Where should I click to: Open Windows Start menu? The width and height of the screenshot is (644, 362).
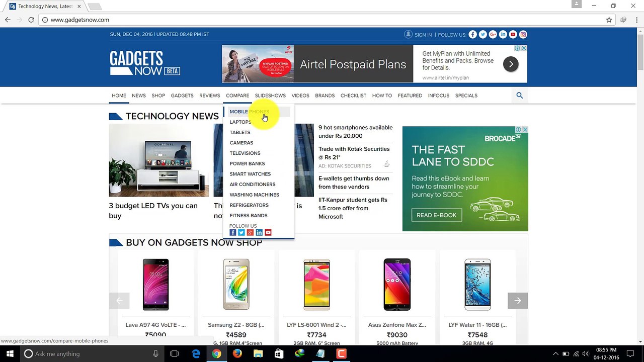pyautogui.click(x=10, y=354)
